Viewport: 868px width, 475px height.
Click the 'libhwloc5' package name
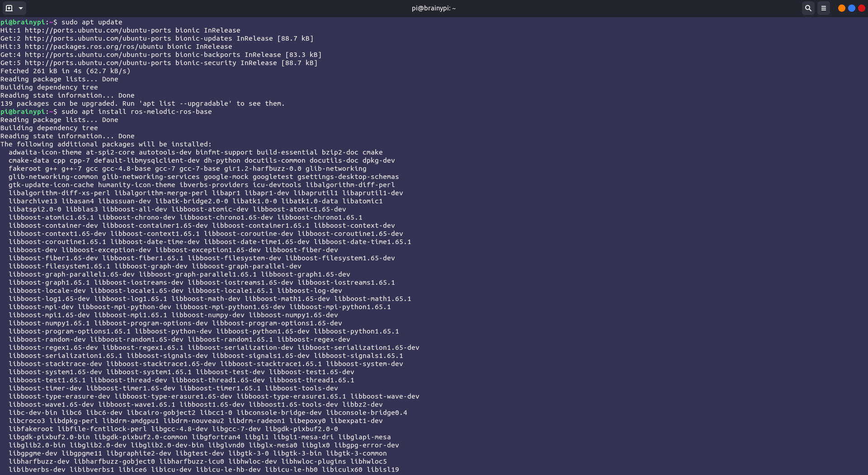point(368,461)
